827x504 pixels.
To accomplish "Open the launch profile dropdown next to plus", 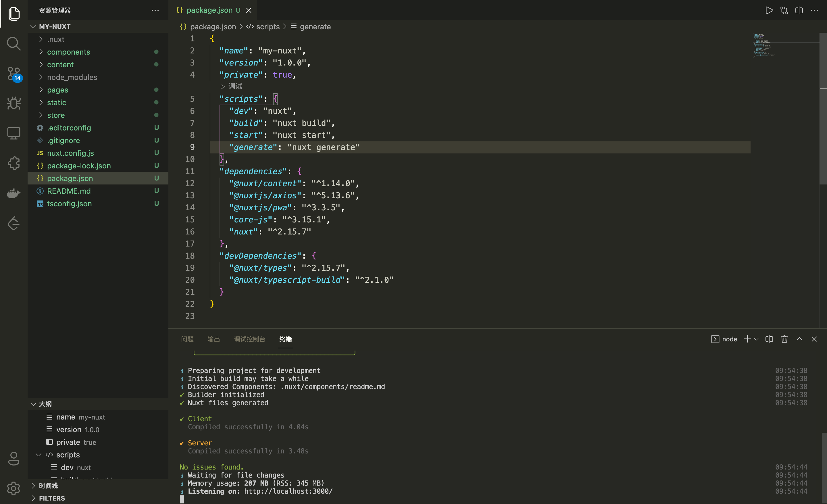I will [756, 339].
